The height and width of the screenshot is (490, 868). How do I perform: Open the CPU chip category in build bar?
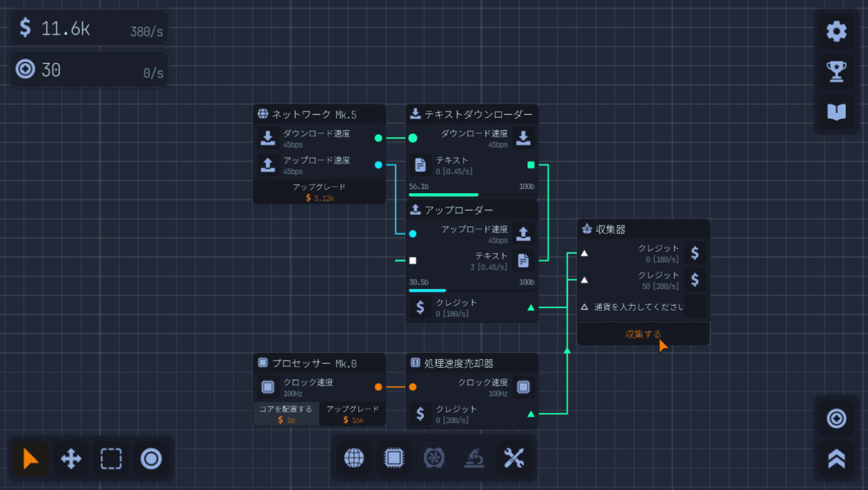(x=394, y=458)
